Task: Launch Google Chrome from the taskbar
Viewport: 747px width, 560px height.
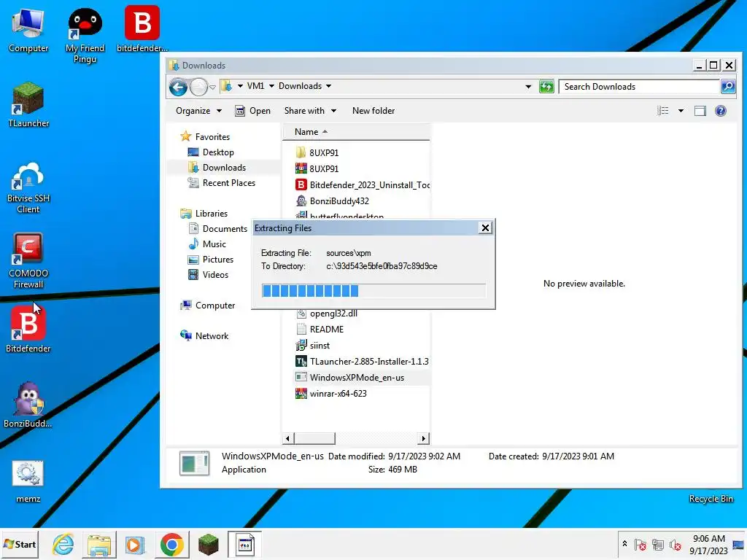Action: point(172,544)
